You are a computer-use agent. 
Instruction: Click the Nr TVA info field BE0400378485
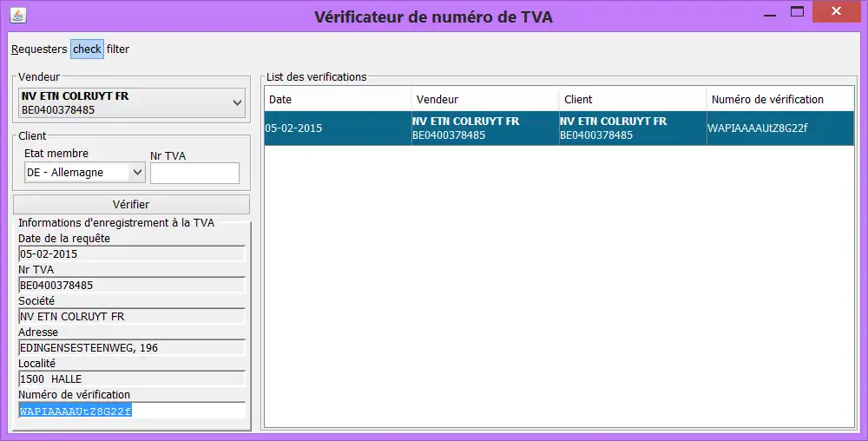coord(132,286)
